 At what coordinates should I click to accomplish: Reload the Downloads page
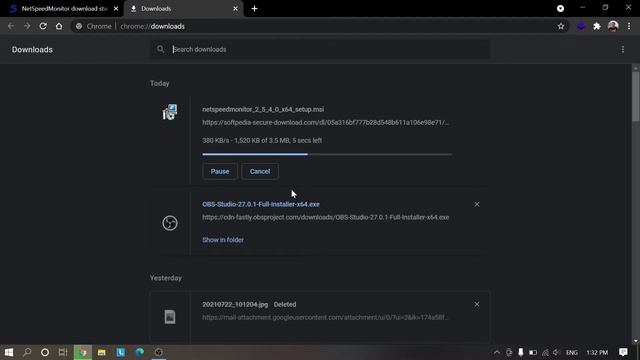43,26
